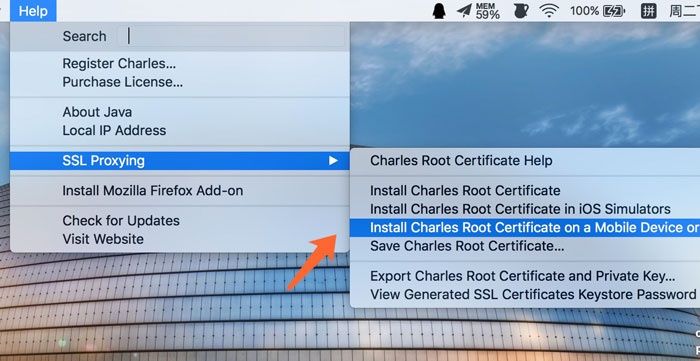Click the QQ penguin menu bar icon
This screenshot has width=700, height=361.
coord(439,11)
